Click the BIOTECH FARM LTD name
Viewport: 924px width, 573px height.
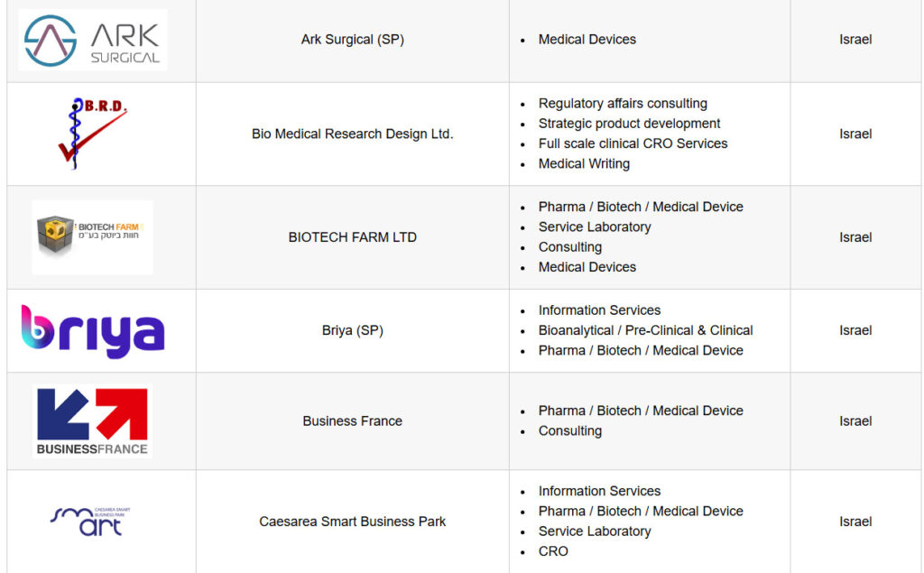pos(353,237)
